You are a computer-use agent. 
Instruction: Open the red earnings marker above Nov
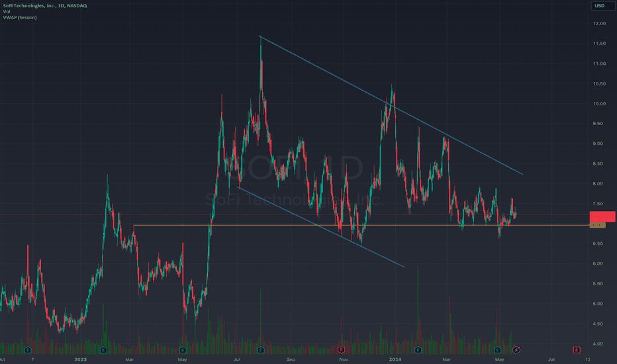click(x=341, y=349)
